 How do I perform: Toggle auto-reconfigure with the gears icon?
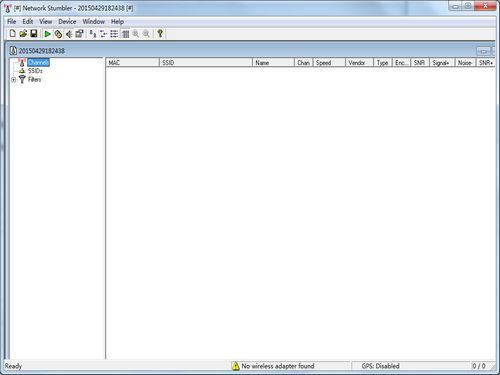tap(58, 34)
